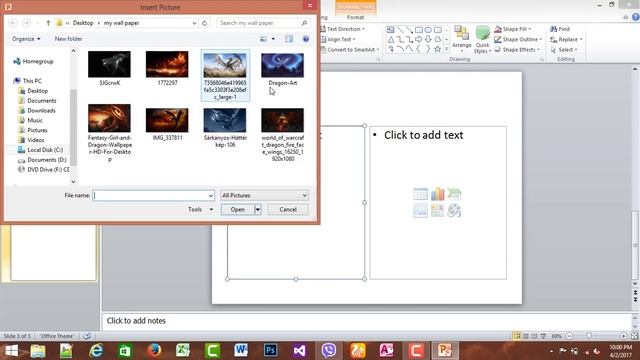Expand the shapes gallery More arrow
The image size is (640, 360).
[446, 49]
